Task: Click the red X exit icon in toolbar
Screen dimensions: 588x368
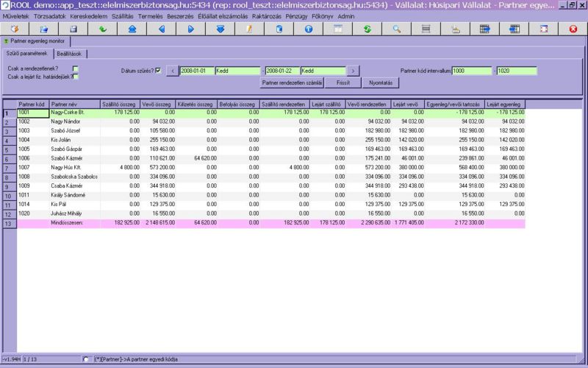Action: click(x=573, y=29)
